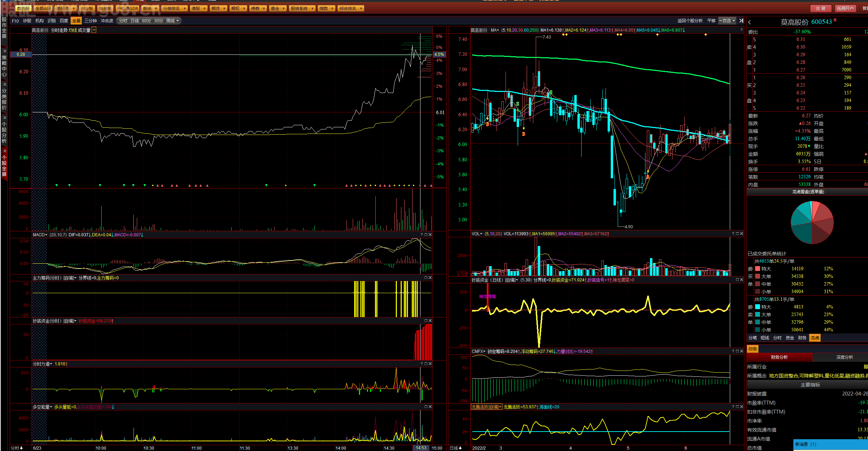Open the 四度 tab

click(x=64, y=21)
